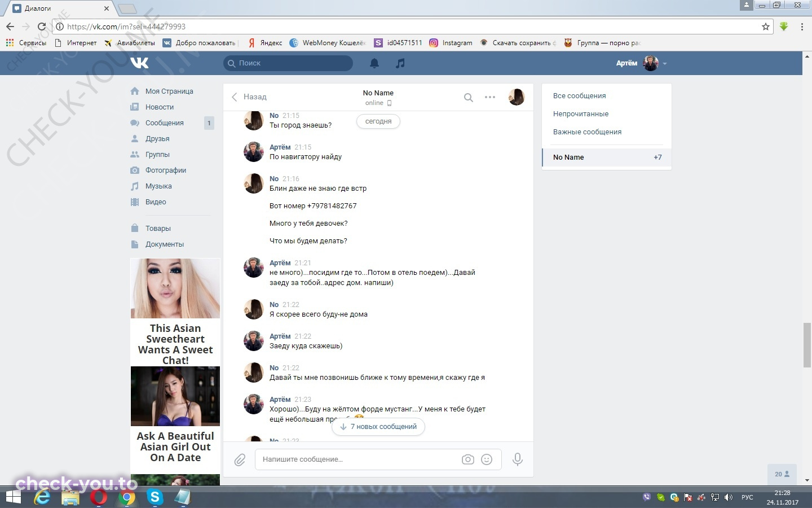Open Instagram bookmark

point(451,43)
